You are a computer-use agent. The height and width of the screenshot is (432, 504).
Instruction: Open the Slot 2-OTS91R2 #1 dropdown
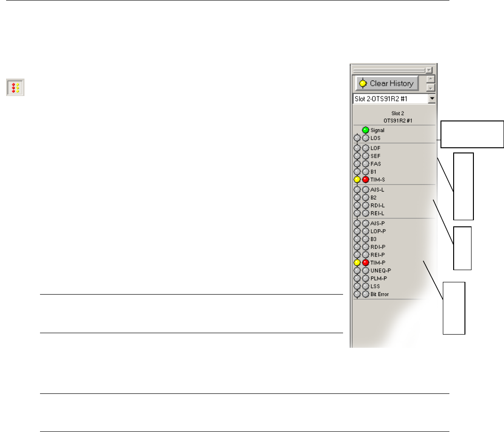coord(432,99)
